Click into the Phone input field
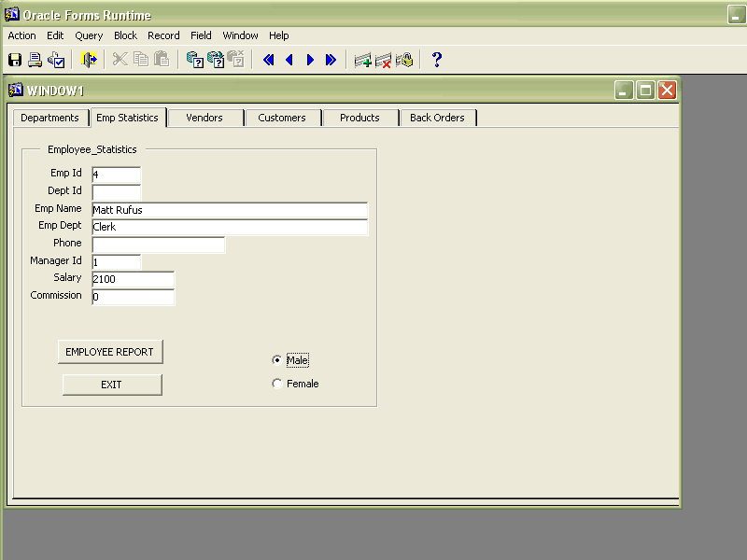747x560 pixels. pyautogui.click(x=158, y=245)
